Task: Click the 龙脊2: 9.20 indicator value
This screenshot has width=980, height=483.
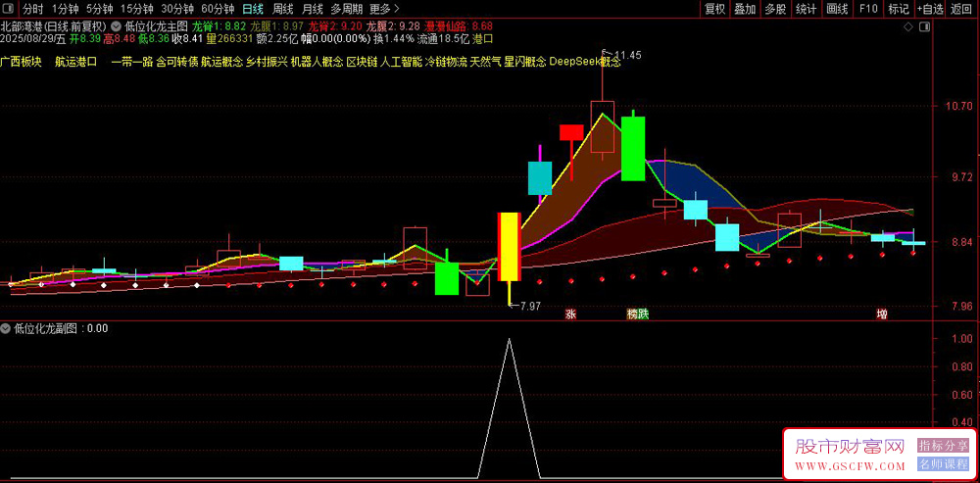Action: (x=335, y=26)
